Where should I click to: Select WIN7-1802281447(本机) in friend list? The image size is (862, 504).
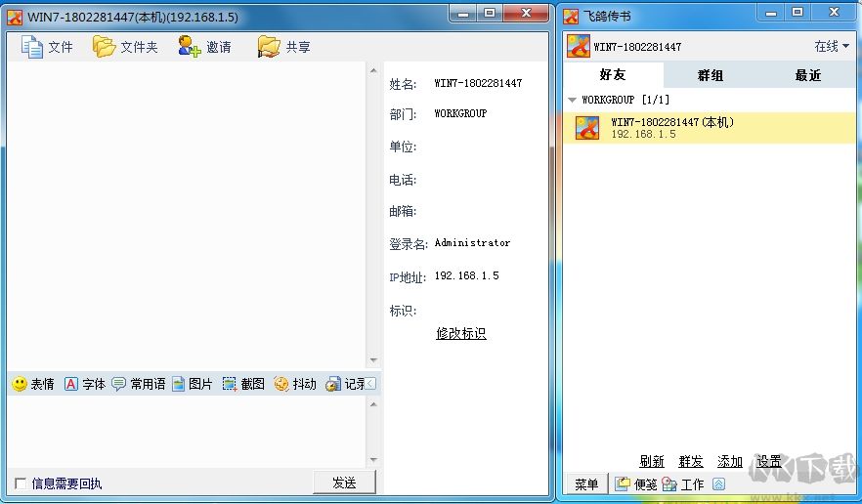710,128
